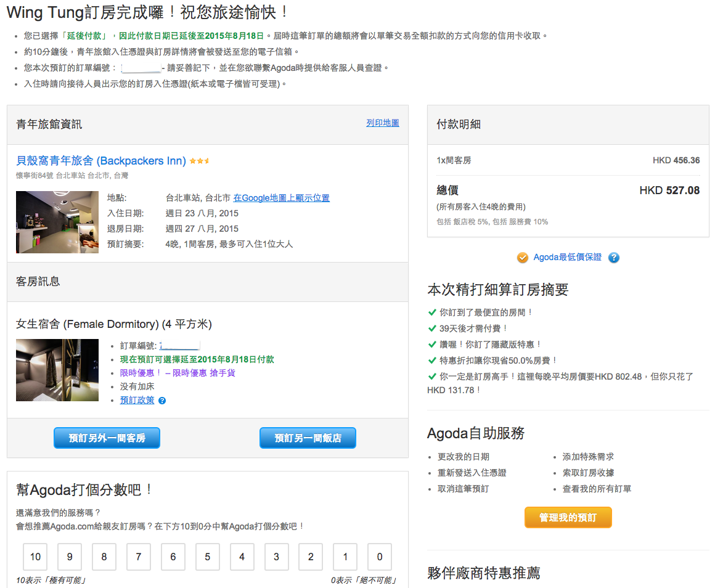
Task: Click the 你訂到了最便宜的房間 summary item
Action: pos(486,312)
